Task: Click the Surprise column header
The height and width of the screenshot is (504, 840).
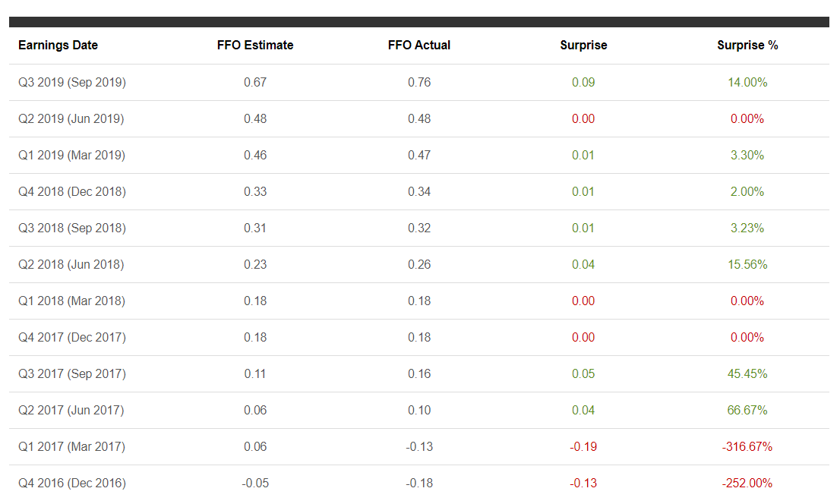Action: (583, 46)
